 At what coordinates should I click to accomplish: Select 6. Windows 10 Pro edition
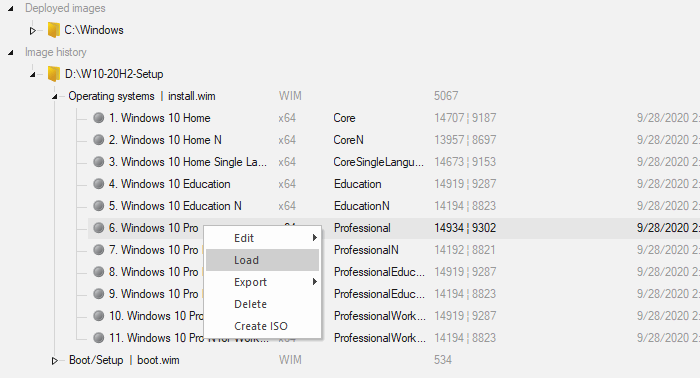point(154,228)
